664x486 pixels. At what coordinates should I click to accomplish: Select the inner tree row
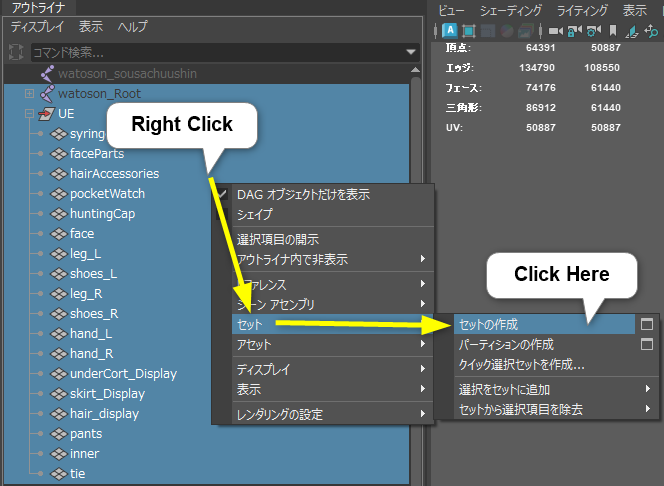[207, 454]
